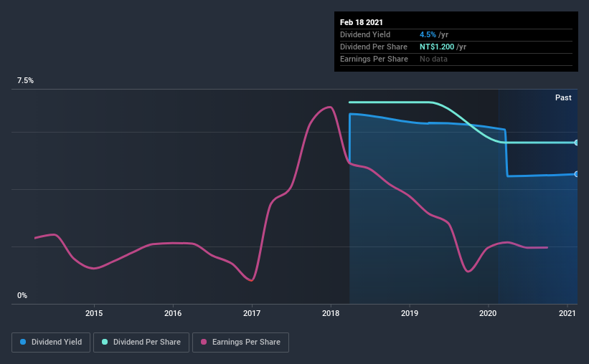
Task: Click the Feb 18 2021 tooltip date header
Action: coord(362,22)
